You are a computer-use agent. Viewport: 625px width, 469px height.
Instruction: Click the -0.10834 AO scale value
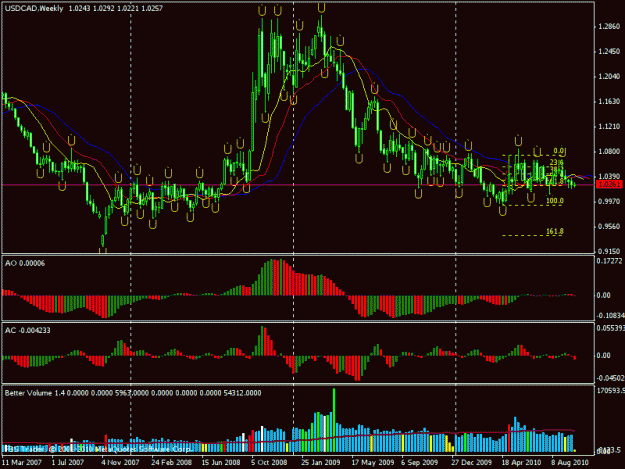click(x=610, y=316)
